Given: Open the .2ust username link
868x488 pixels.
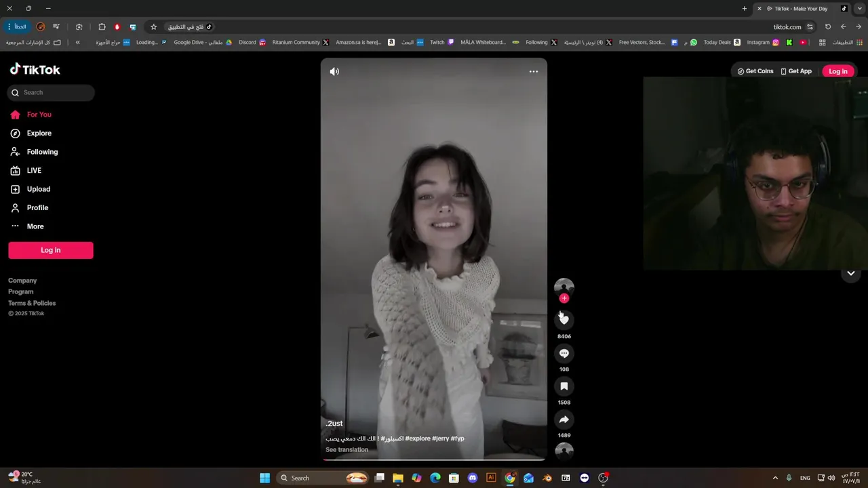Looking at the screenshot, I should (x=334, y=424).
